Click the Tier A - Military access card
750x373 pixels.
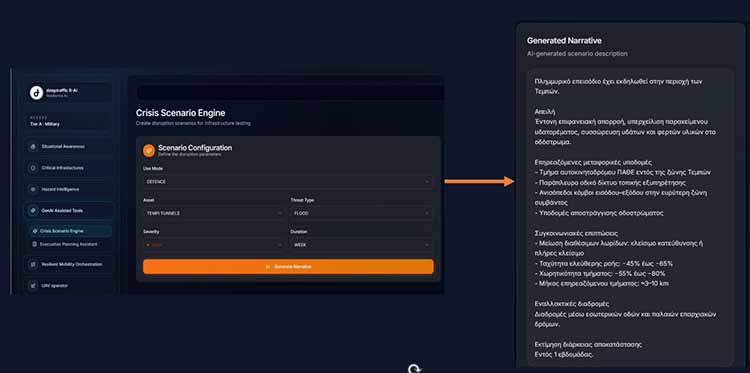click(68, 121)
